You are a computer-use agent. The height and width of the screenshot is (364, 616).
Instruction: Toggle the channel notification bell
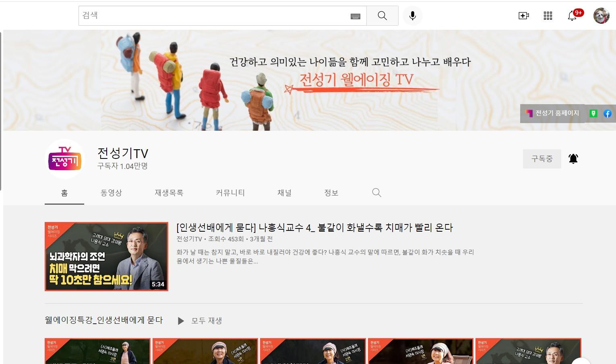pos(573,159)
